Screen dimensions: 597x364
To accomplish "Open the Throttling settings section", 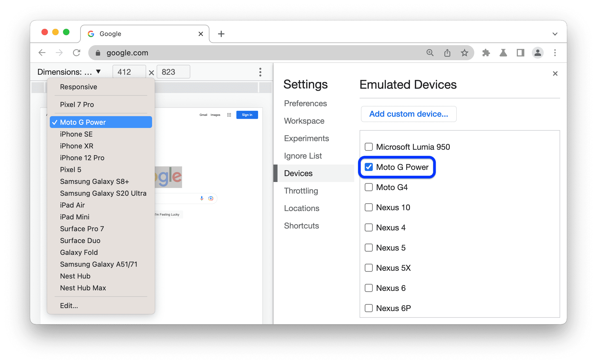I will click(301, 190).
